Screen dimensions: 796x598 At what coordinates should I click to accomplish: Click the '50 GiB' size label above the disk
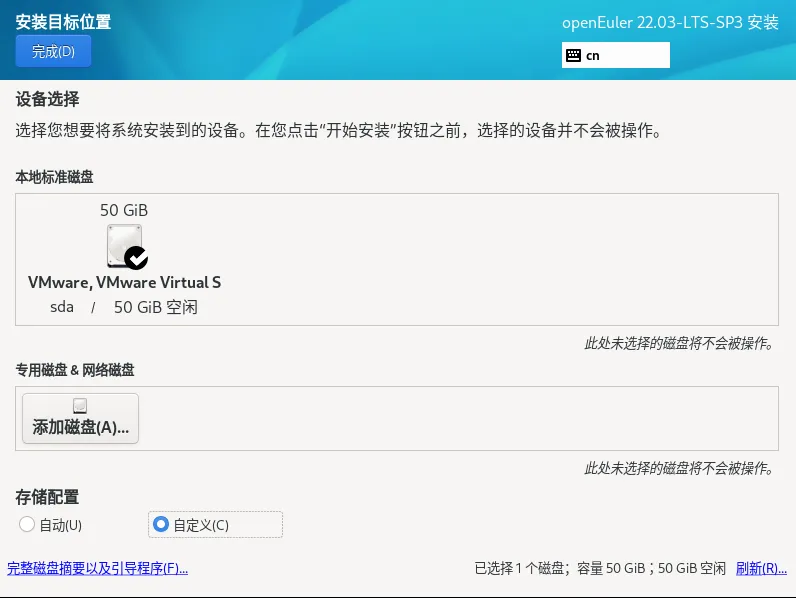tap(124, 210)
